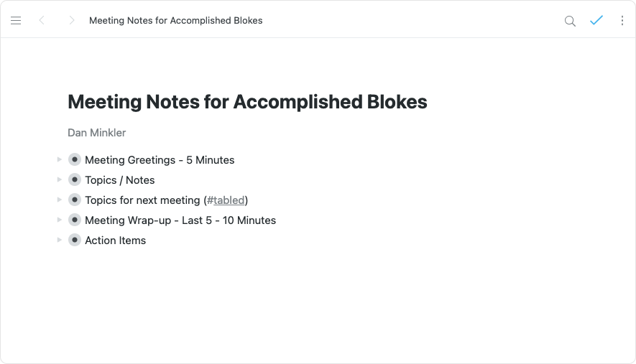Image resolution: width=636 pixels, height=364 pixels.
Task: Expand the Meeting Wrap-up item
Action: [x=60, y=220]
